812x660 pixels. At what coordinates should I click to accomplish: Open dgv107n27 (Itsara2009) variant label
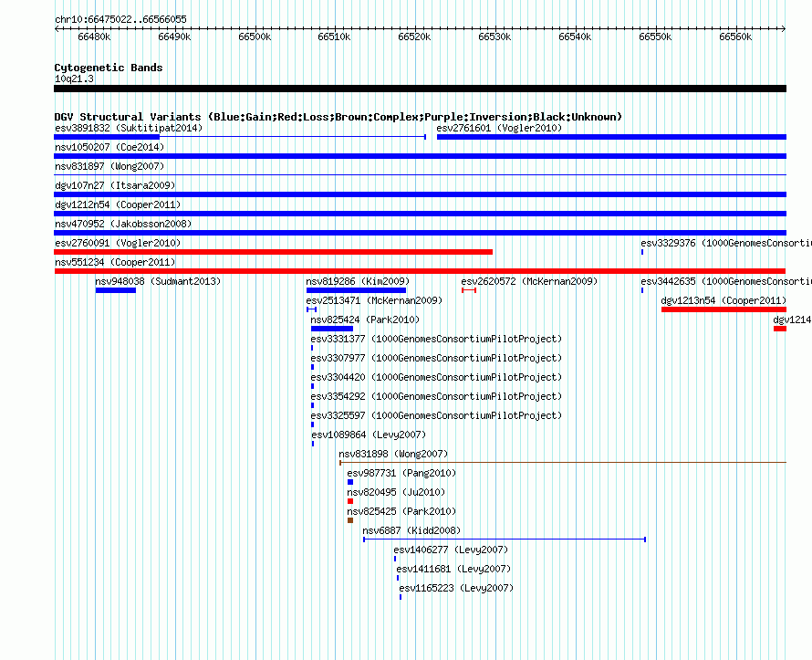(115, 185)
